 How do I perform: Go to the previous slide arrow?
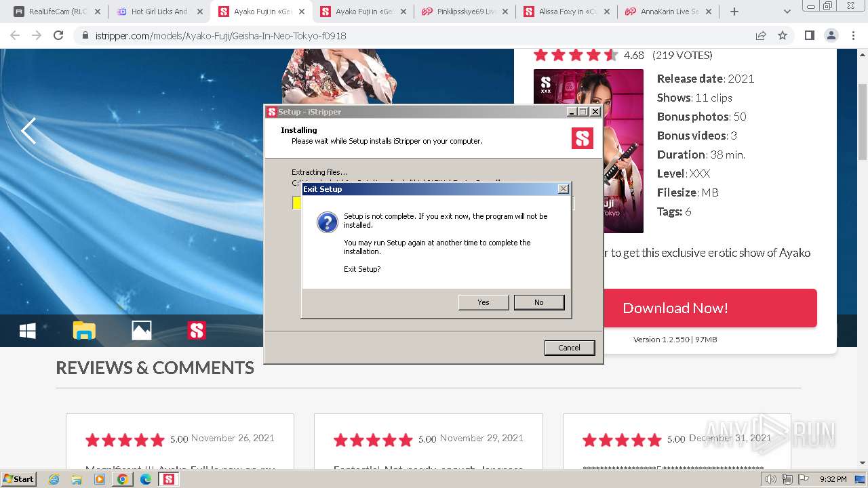tap(28, 131)
